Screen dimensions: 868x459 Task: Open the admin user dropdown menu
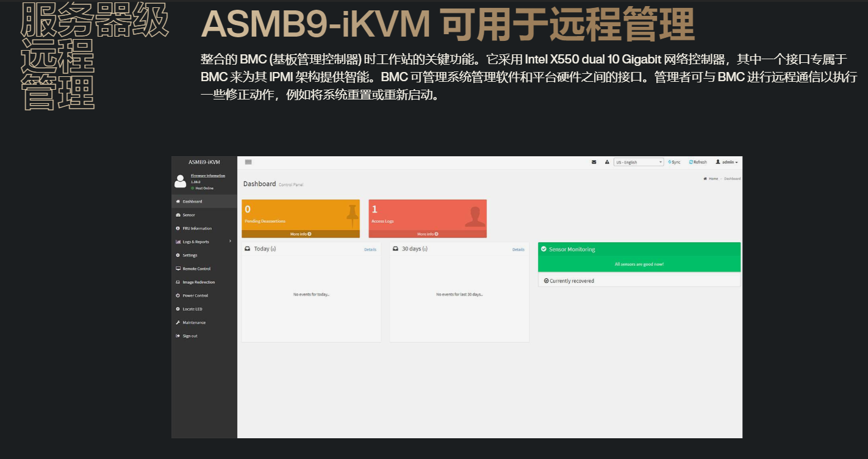coord(726,162)
